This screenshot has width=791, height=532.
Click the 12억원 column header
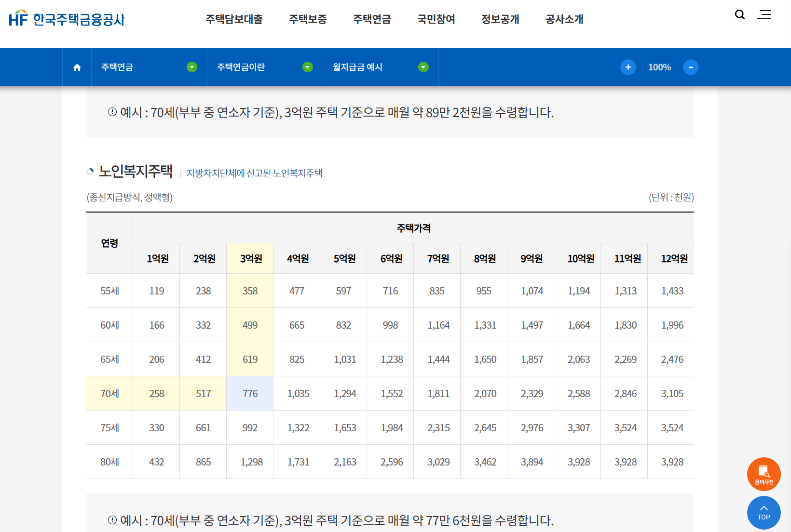(x=671, y=259)
